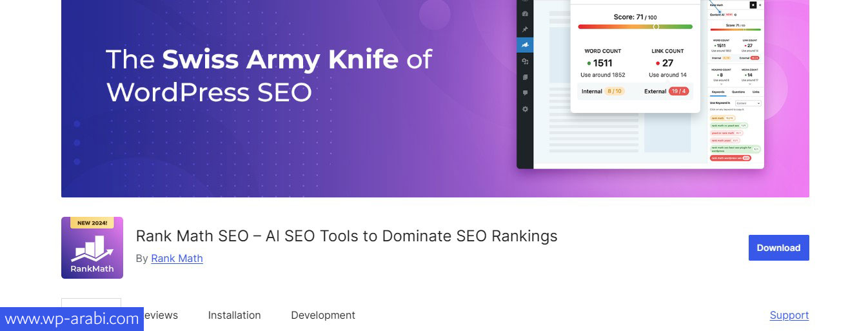Click the plugin title Rank Math SEO

tap(346, 236)
